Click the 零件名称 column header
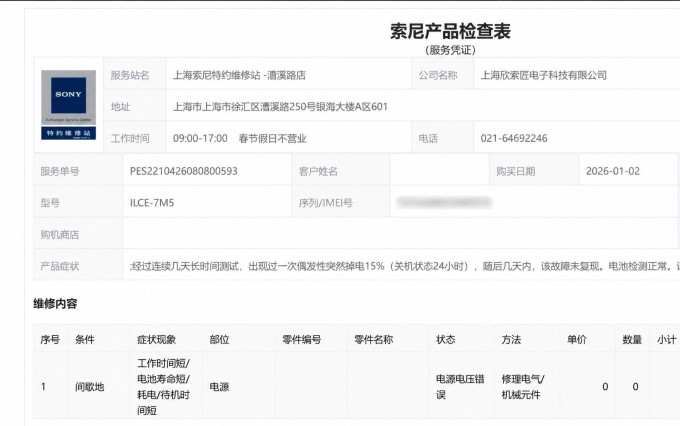Image resolution: width=680 pixels, height=426 pixels. (373, 339)
